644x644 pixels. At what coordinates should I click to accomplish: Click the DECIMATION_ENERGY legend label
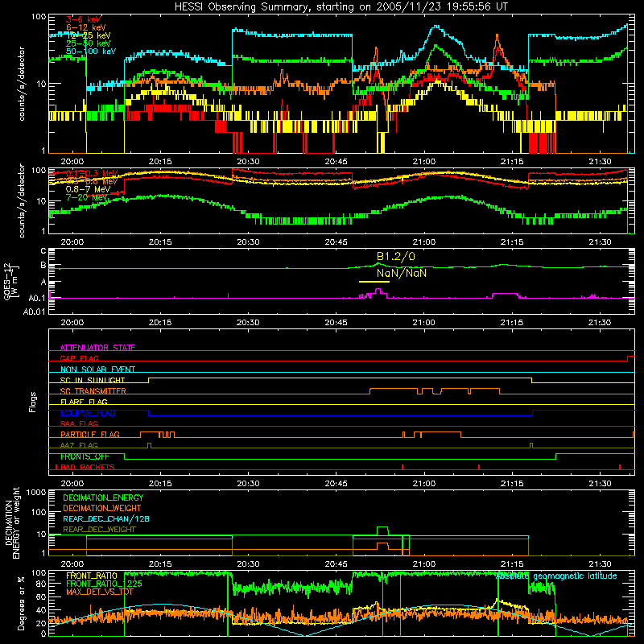tap(103, 497)
